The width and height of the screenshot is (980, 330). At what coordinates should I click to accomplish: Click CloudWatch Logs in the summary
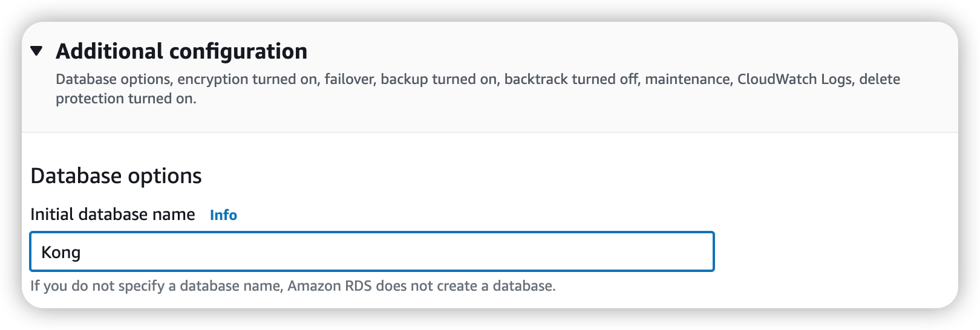794,79
